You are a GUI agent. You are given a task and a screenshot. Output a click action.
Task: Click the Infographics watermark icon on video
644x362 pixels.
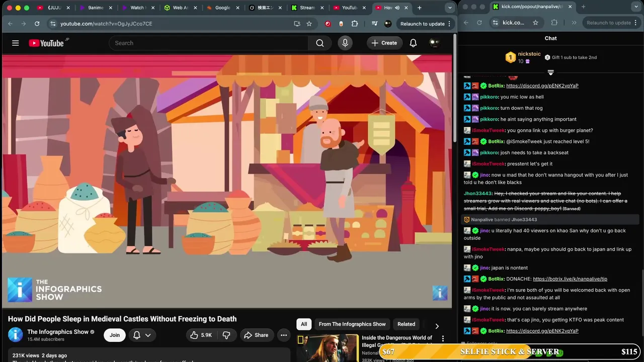click(x=440, y=293)
